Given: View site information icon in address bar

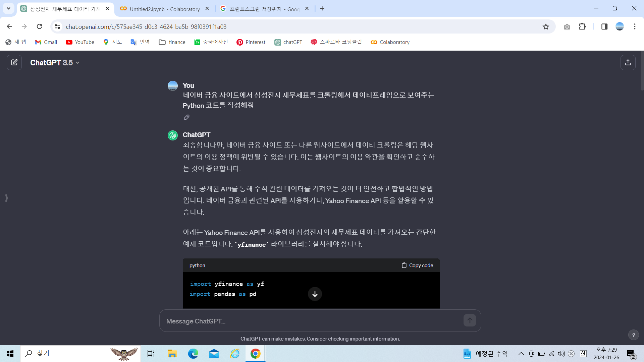Looking at the screenshot, I should 57,26.
